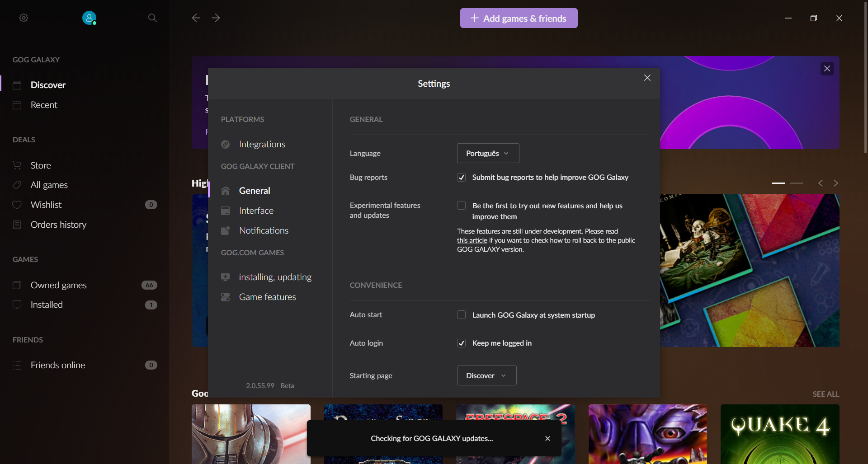Select Game features settings section
Viewport: 868px width, 464px height.
[267, 297]
